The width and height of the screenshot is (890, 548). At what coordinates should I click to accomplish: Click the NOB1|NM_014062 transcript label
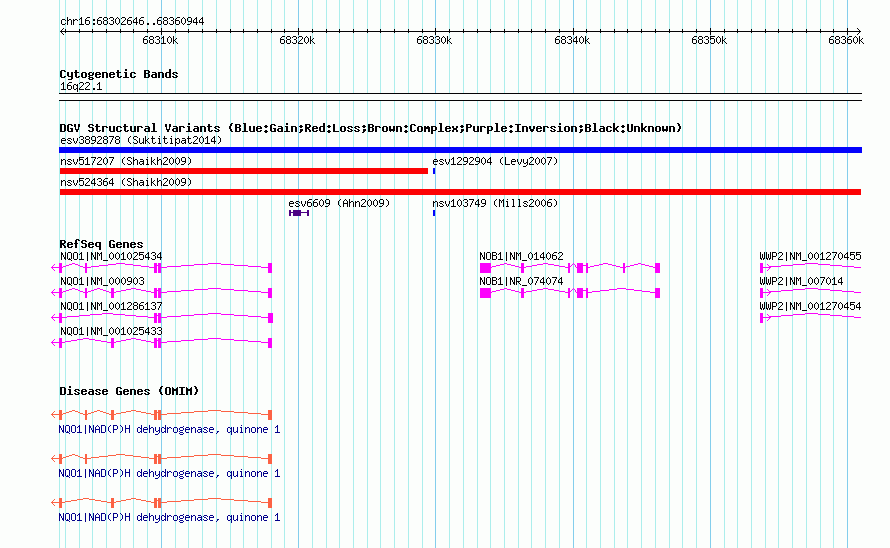521,256
